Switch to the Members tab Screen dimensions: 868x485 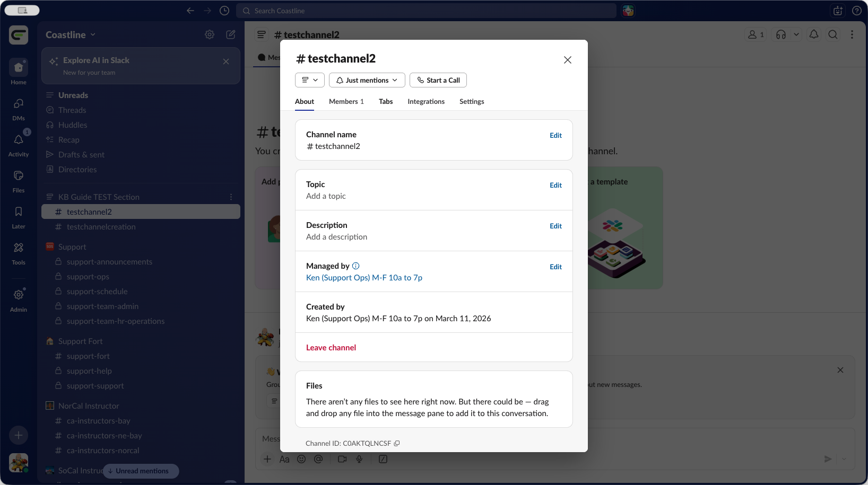coord(346,101)
